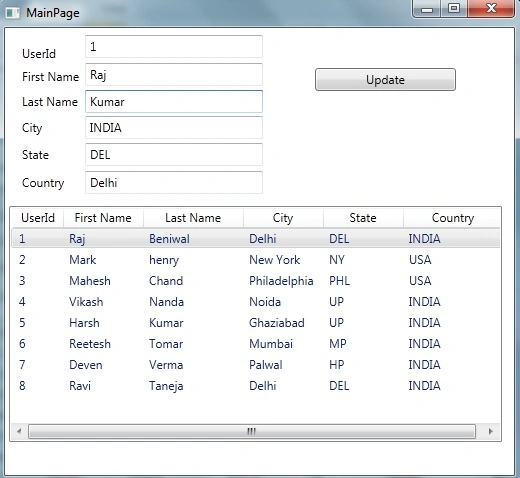The image size is (520, 478).
Task: Click the City text box showing INDIA
Action: point(174,127)
